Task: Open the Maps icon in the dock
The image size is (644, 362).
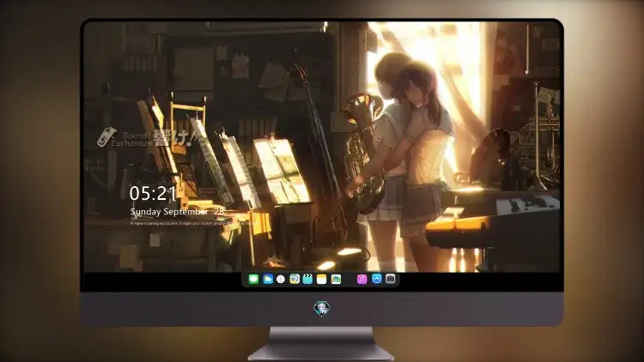Action: tap(295, 280)
